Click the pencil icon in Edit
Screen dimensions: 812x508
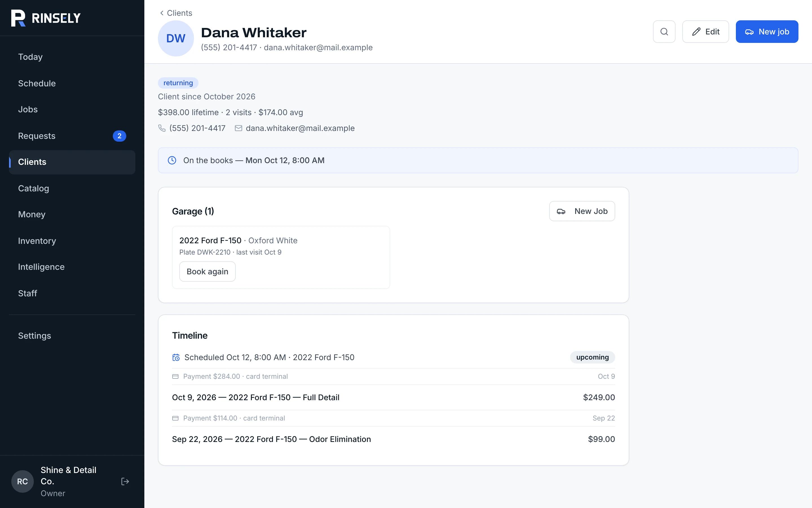(696, 32)
